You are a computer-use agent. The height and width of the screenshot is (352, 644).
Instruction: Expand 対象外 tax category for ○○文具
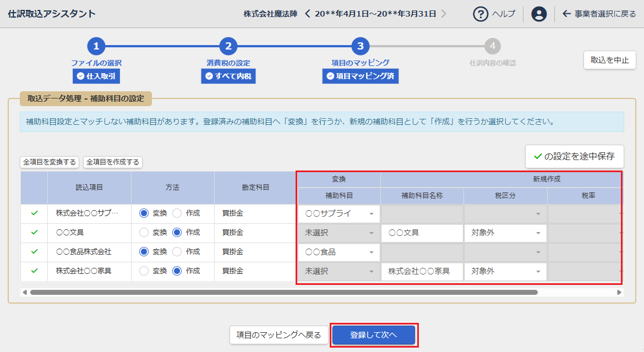click(538, 233)
